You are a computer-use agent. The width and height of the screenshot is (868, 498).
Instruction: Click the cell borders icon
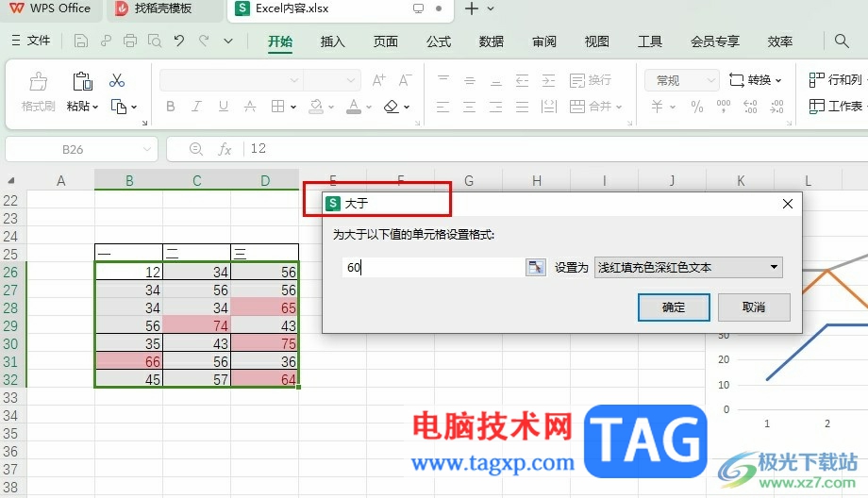[278, 107]
